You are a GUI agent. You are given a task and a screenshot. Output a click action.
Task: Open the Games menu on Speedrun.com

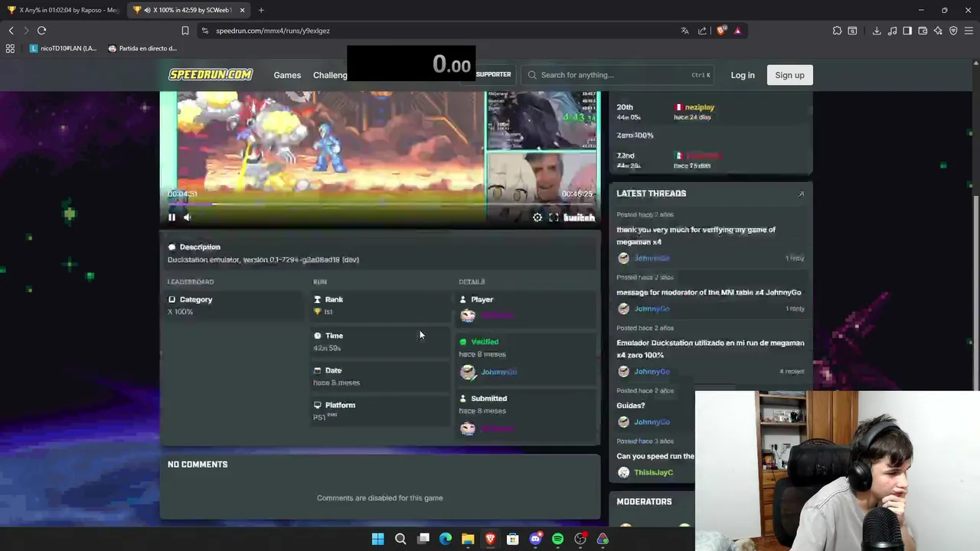click(287, 75)
